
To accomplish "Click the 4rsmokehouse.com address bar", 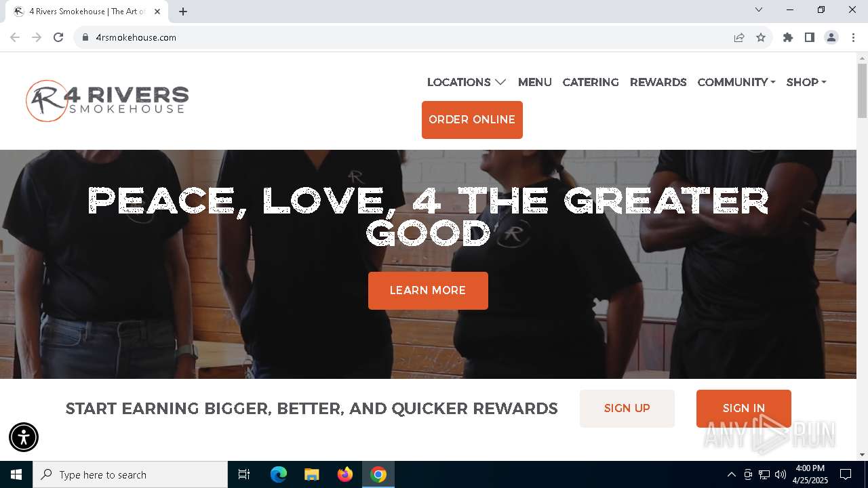I will pyautogui.click(x=407, y=37).
